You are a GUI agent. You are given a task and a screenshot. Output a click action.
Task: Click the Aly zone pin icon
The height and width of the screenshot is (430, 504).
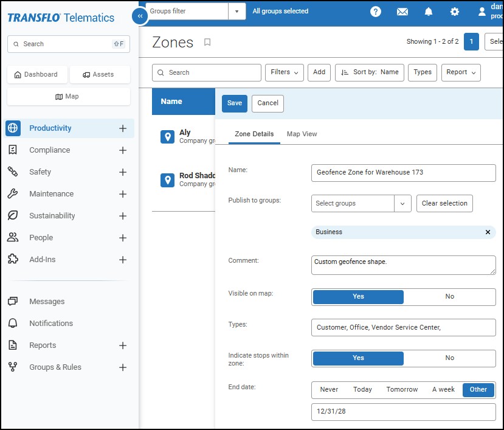[x=167, y=137]
